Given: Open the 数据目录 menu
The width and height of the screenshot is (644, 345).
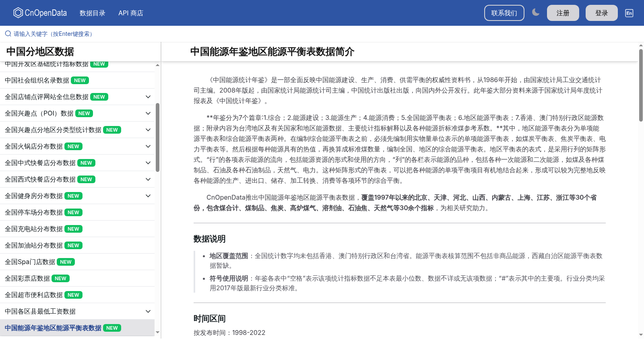Looking at the screenshot, I should pos(93,13).
